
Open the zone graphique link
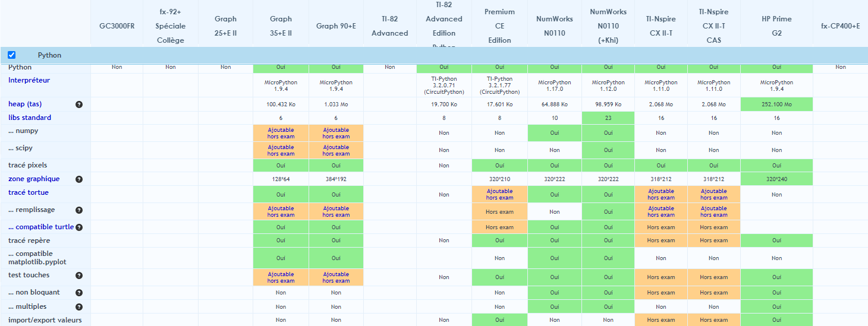pos(34,179)
